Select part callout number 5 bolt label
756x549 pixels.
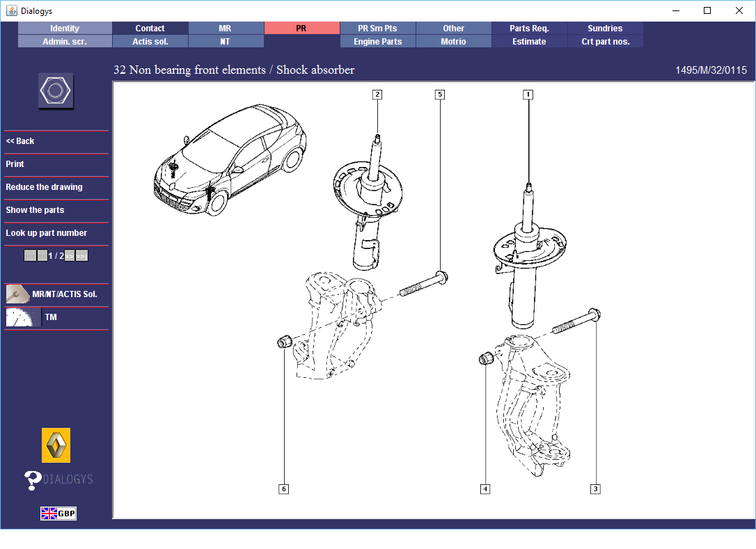tap(439, 95)
